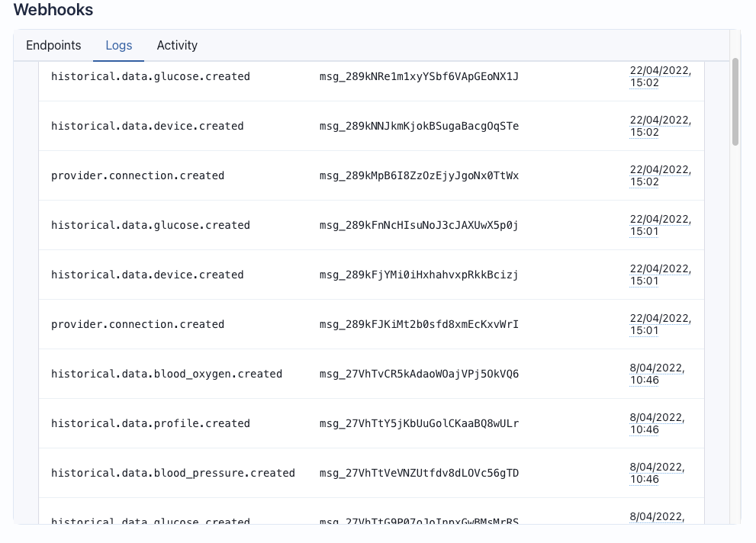756x543 pixels.
Task: Select message msg_289kFjYMi0iHxhahvxpRkkBcizj
Action: pyautogui.click(x=419, y=275)
